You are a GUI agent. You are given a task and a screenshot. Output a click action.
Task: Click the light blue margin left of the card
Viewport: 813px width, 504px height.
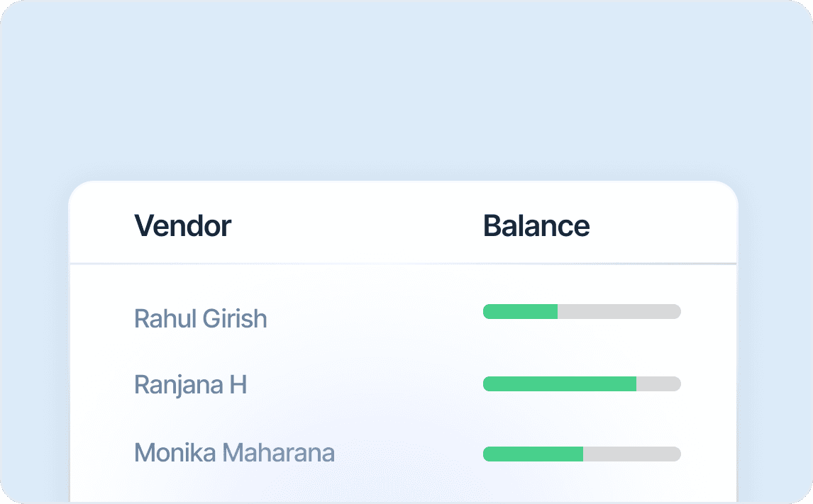pyautogui.click(x=34, y=340)
